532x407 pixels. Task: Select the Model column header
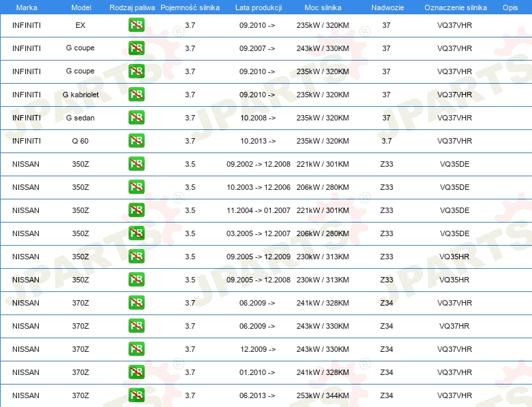(81, 7)
